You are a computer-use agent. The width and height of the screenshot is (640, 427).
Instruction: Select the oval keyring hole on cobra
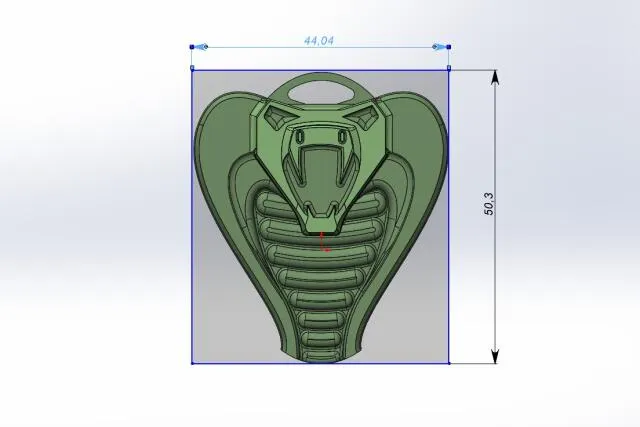321,91
